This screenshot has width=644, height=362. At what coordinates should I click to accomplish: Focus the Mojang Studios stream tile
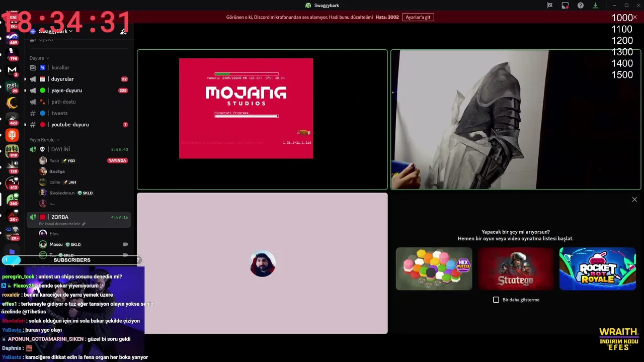tap(262, 120)
